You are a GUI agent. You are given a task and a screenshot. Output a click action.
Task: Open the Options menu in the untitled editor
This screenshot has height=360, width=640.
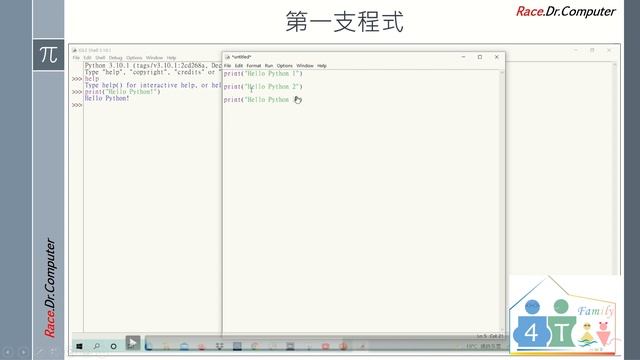pos(284,66)
